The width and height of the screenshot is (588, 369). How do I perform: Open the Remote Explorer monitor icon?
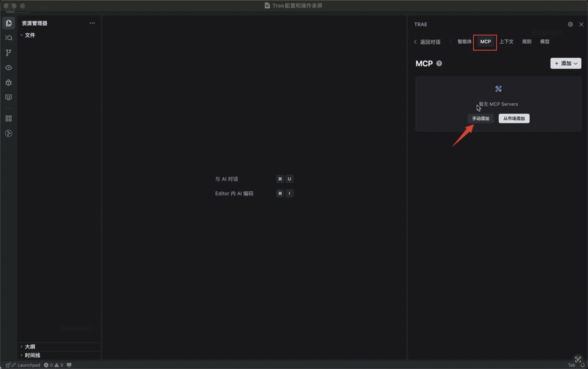[9, 97]
